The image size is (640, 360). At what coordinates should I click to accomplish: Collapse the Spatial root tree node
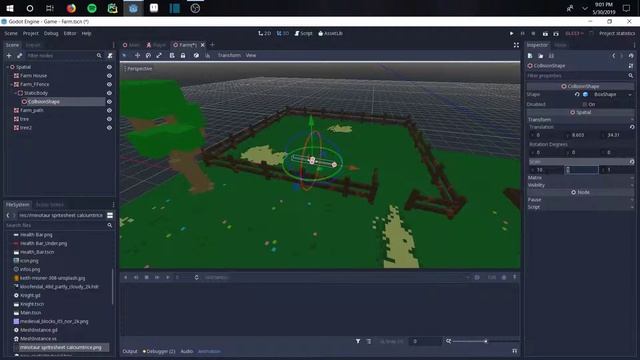[x=7, y=67]
